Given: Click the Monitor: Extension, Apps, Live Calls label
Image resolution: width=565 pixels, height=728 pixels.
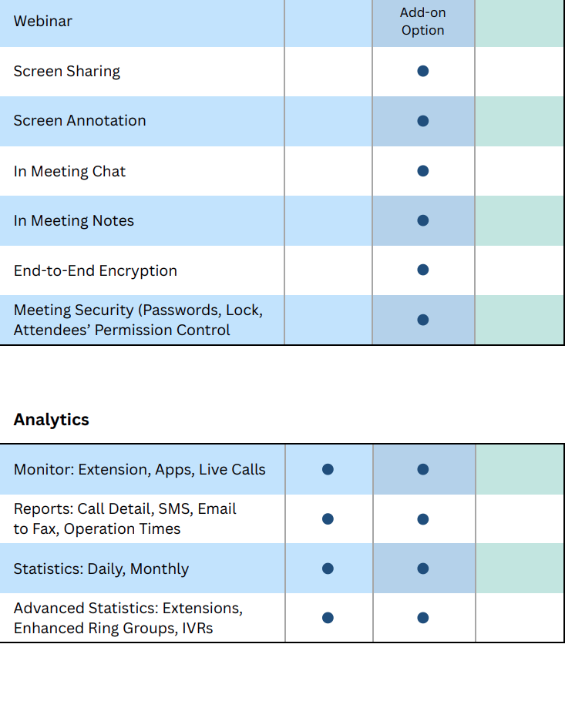Looking at the screenshot, I should click(140, 470).
